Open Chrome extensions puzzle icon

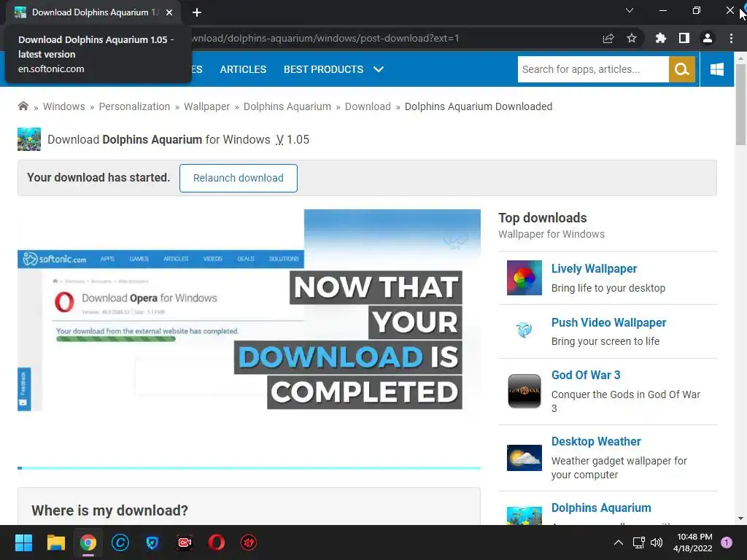coord(660,38)
